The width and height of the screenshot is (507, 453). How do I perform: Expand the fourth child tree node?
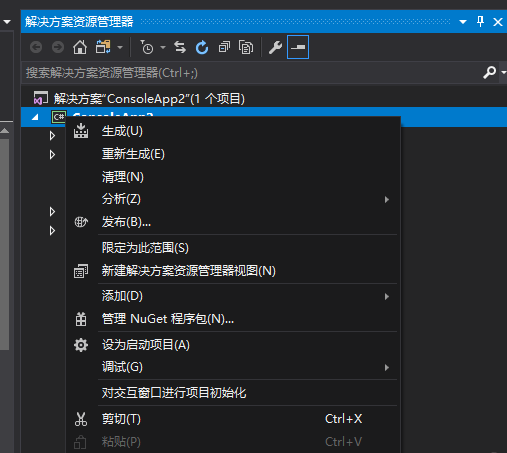[52, 230]
